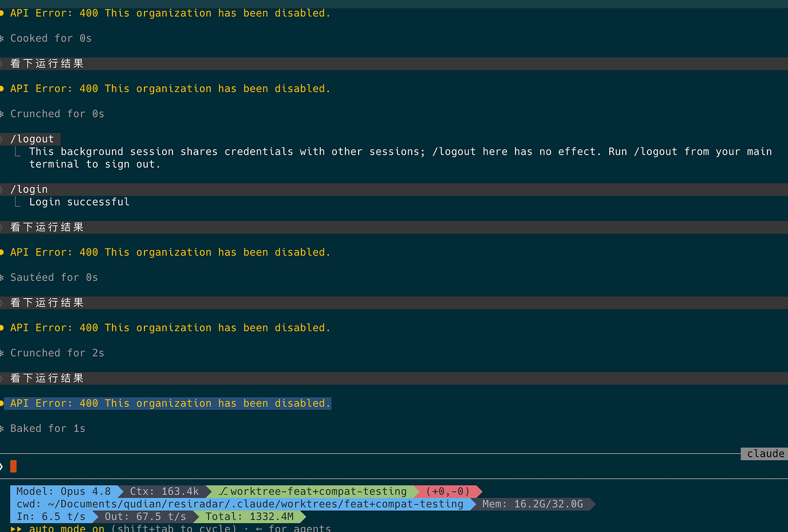788x532 pixels.
Task: Click the 'Cooked for 0s' line
Action: [51, 38]
